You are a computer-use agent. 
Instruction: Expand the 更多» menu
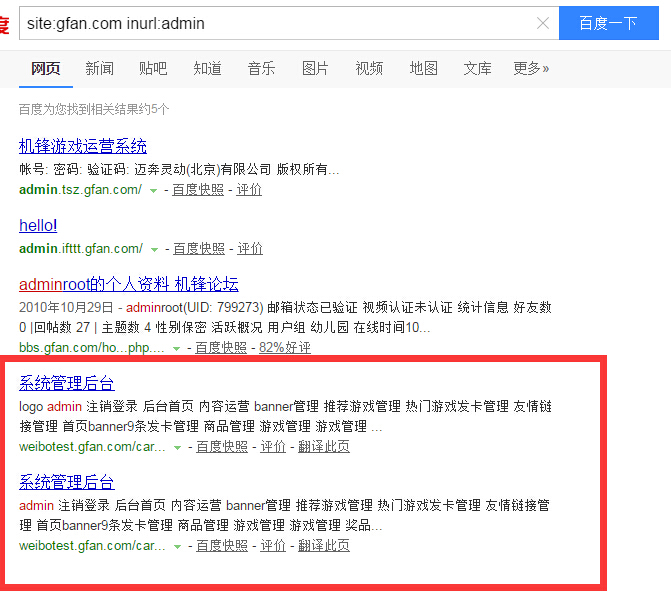531,68
